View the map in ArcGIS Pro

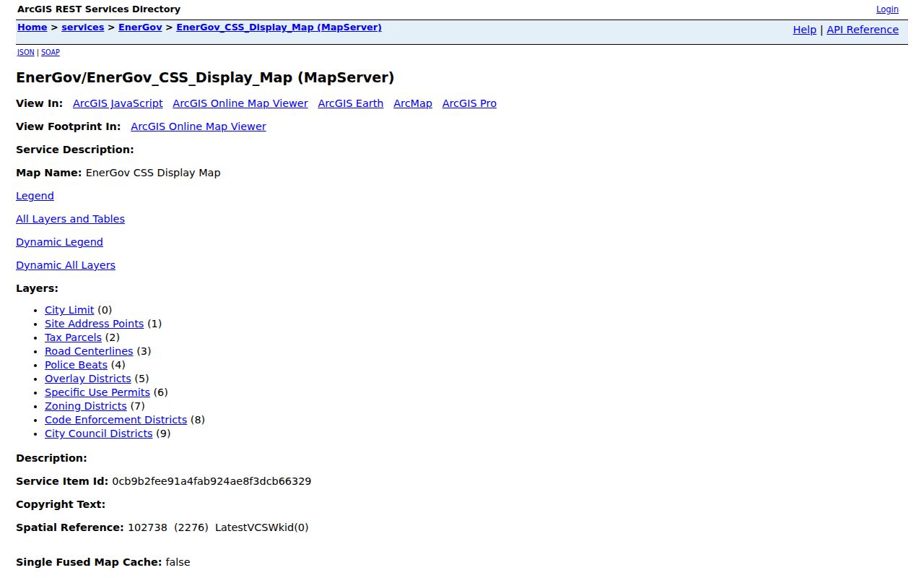click(x=469, y=103)
